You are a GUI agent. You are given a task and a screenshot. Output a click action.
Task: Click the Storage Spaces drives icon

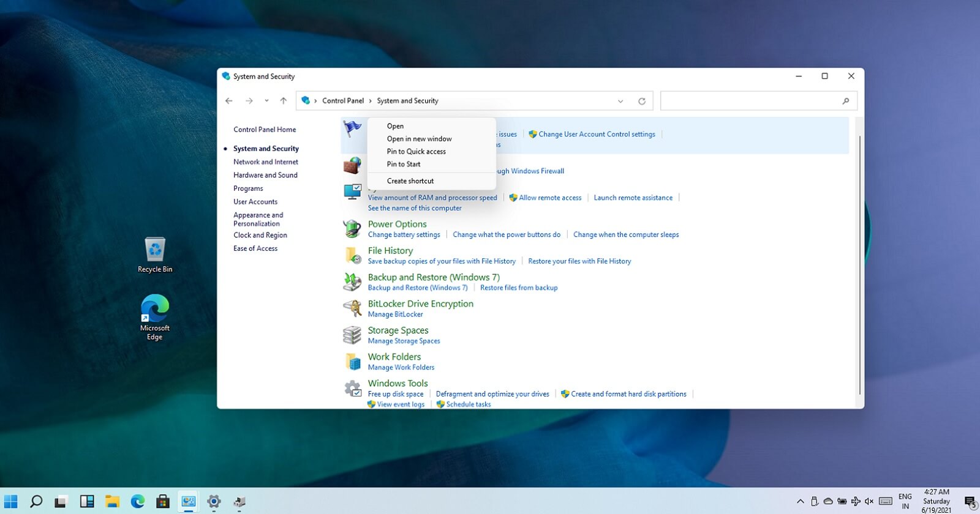click(352, 335)
